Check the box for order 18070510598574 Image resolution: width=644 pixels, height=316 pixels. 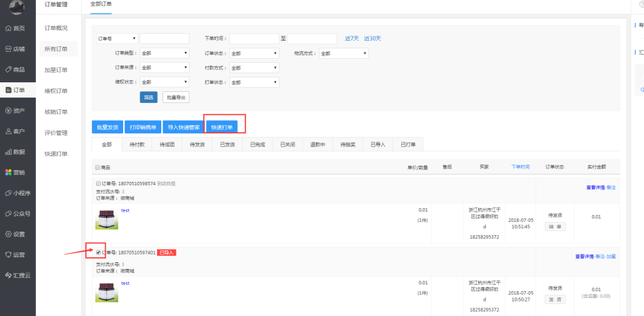(x=98, y=184)
